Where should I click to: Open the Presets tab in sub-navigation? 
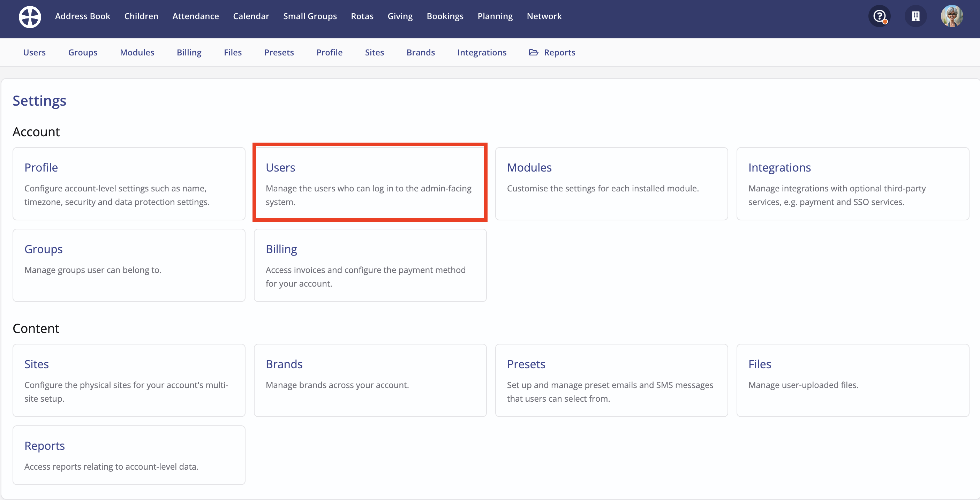[x=279, y=52]
